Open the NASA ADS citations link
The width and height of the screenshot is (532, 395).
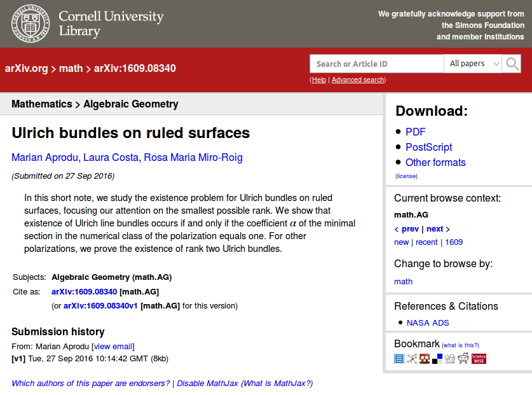[x=428, y=322]
